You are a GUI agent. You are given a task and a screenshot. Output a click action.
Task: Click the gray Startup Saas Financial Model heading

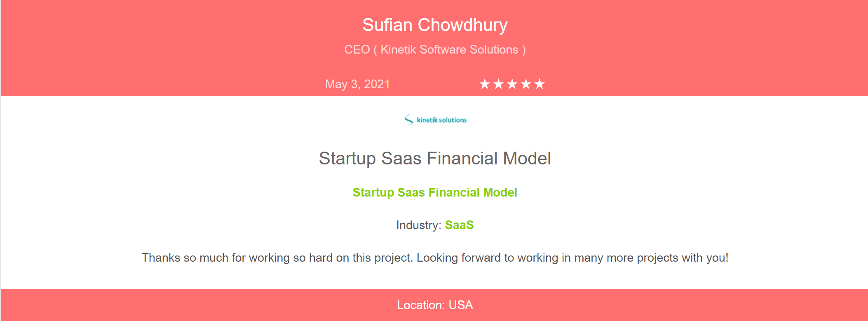[434, 159]
